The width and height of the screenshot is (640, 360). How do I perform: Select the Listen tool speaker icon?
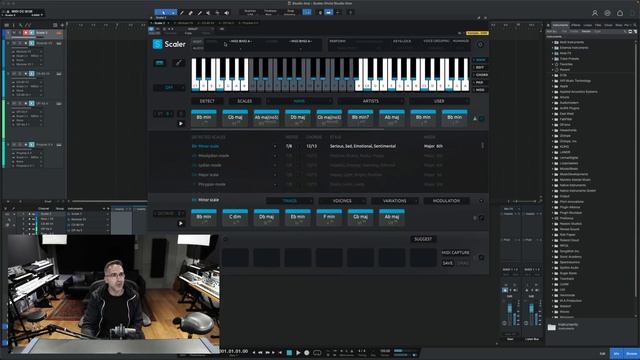(227, 13)
